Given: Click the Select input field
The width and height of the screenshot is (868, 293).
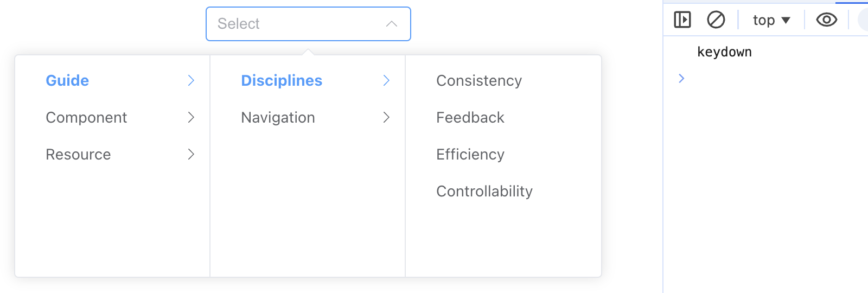Looking at the screenshot, I should [x=308, y=24].
